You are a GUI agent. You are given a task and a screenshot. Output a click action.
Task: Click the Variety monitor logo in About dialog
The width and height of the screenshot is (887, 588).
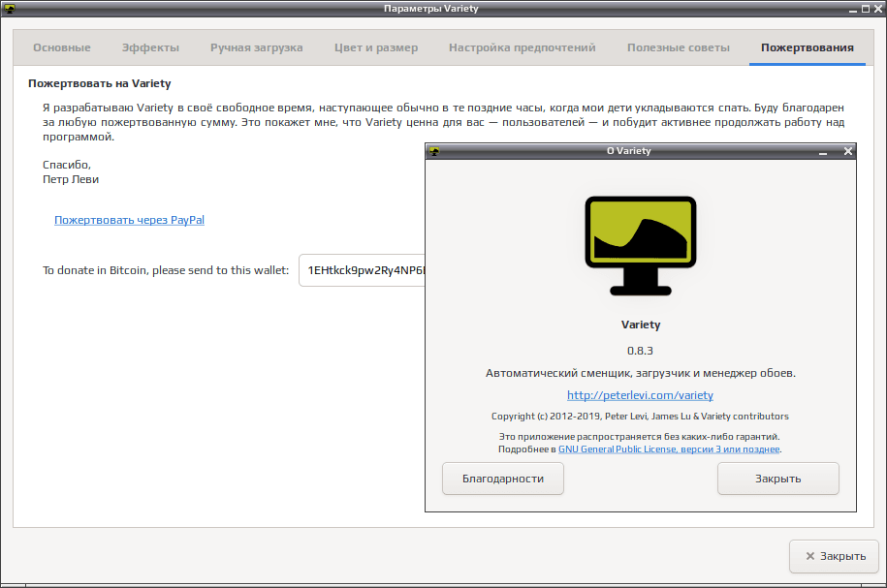click(x=641, y=246)
